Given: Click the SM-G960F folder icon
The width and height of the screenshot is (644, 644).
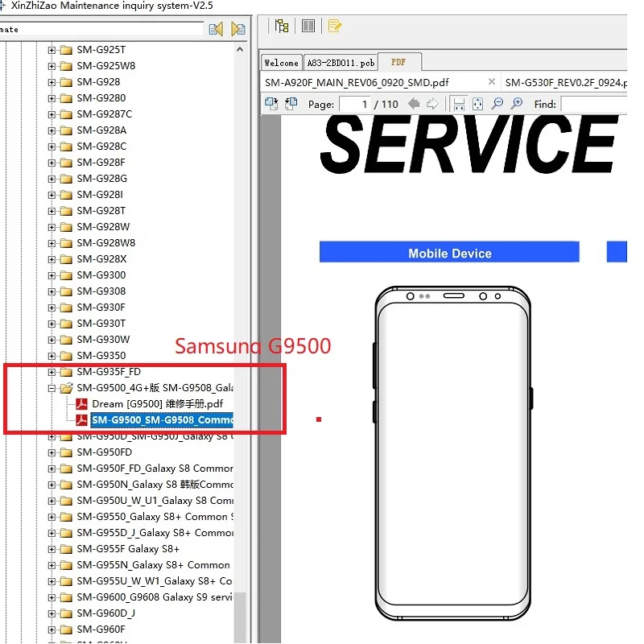Looking at the screenshot, I should point(66,630).
